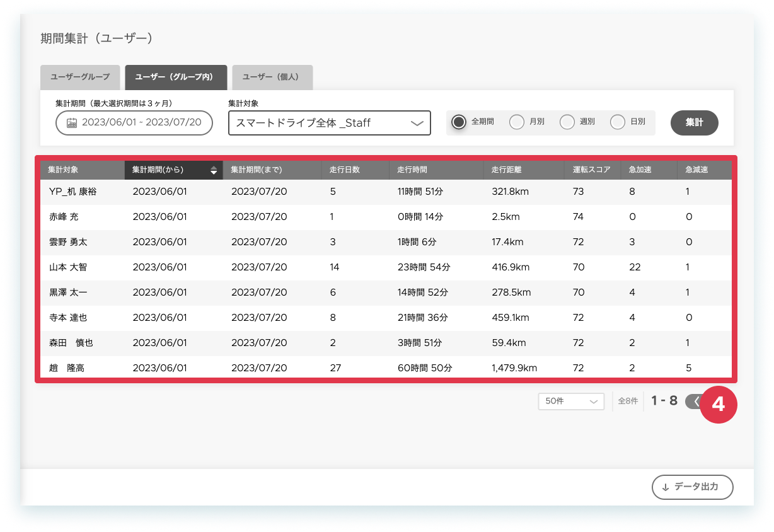Select the 月別 radio option
Viewport: 774px width, 532px height.
(517, 122)
